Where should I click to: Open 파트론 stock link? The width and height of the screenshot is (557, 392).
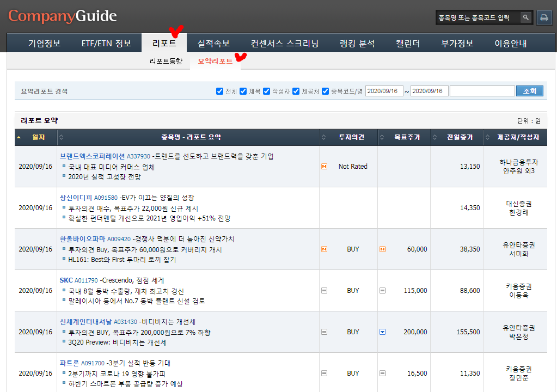click(69, 363)
